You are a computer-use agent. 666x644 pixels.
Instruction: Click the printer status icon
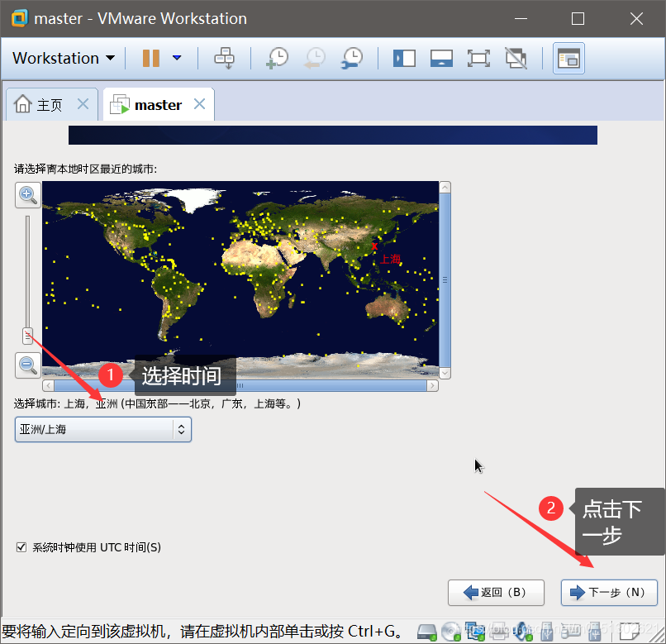pyautogui.click(x=499, y=632)
